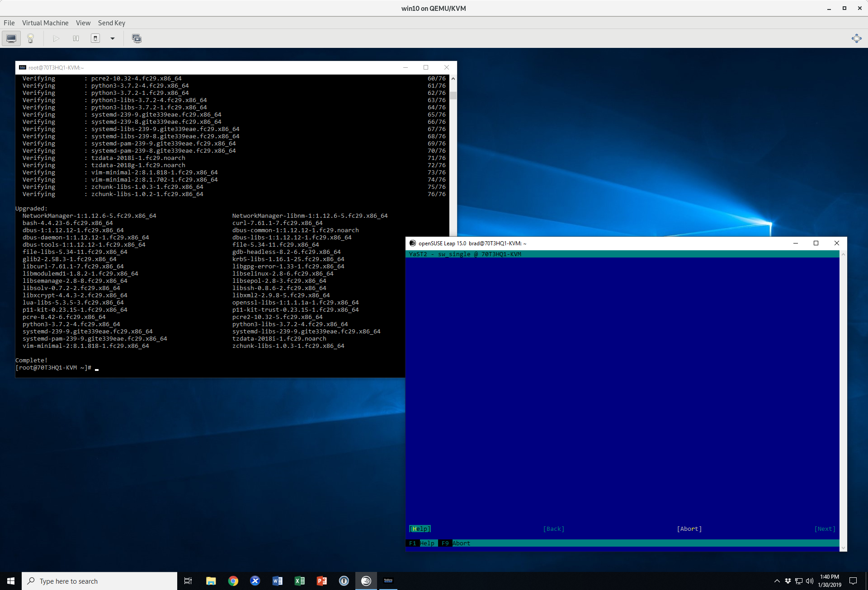Launch PowerPoint from the taskbar
Screen dimensions: 868x590
pyautogui.click(x=321, y=581)
